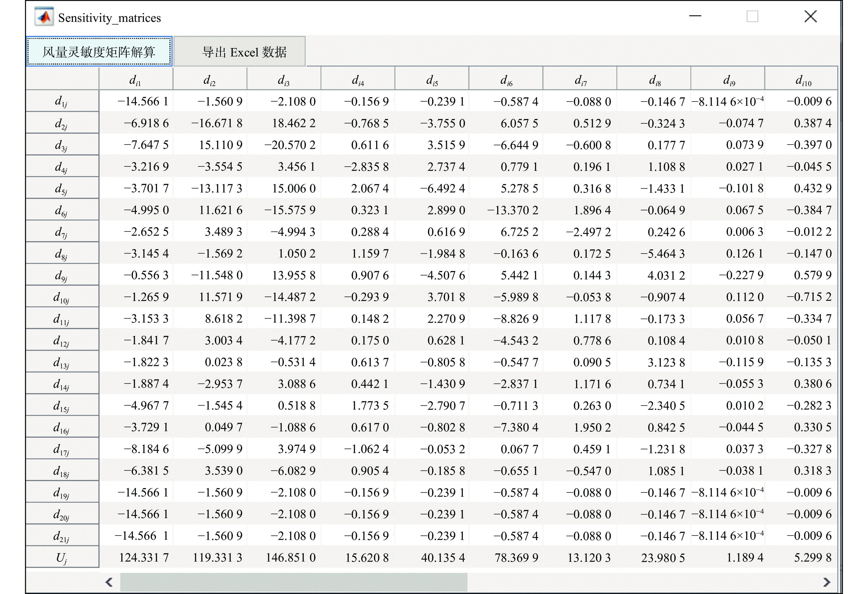Image resolution: width=868 pixels, height=594 pixels.
Task: Click 风量灵敏度矩阵解算 button
Action: tap(99, 51)
